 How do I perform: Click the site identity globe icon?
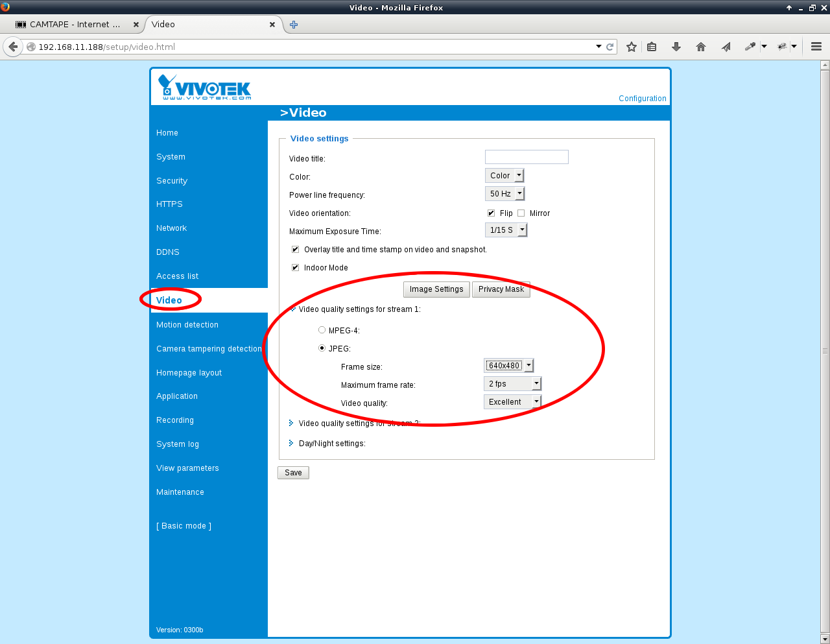pos(30,47)
